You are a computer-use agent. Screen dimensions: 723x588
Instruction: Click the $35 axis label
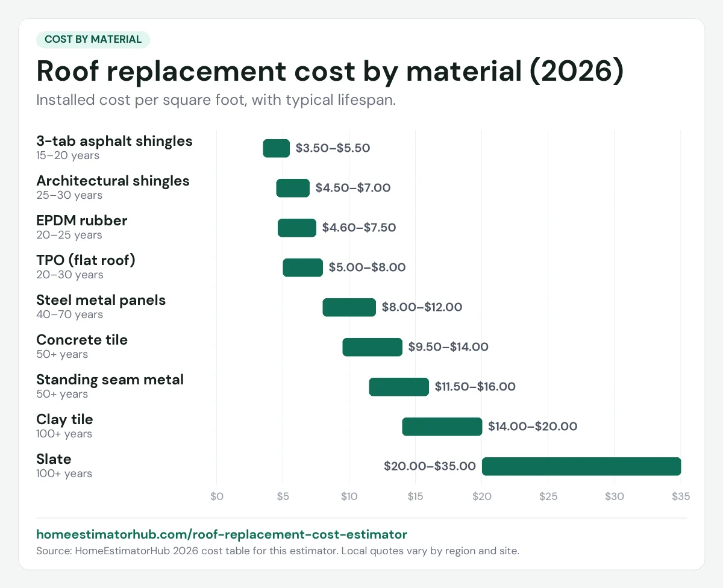(681, 496)
